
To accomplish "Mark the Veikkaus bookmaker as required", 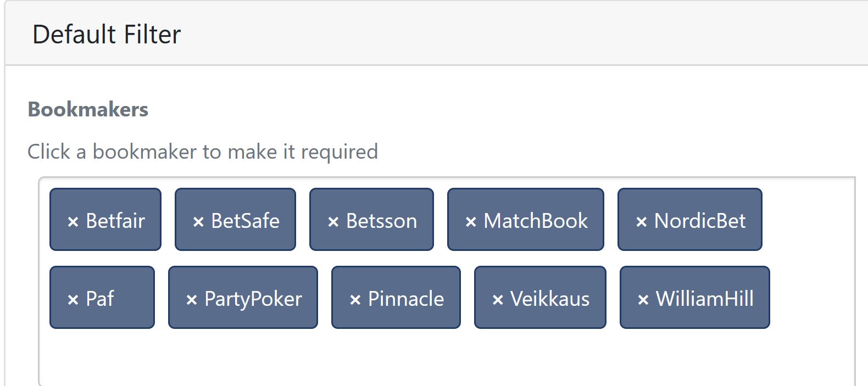I will pyautogui.click(x=550, y=299).
